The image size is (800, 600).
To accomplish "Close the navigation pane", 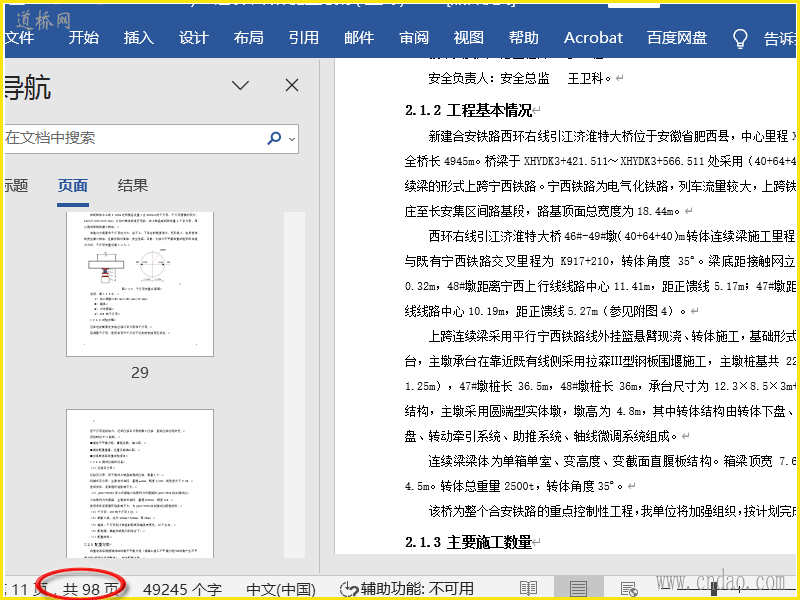I will pyautogui.click(x=292, y=85).
